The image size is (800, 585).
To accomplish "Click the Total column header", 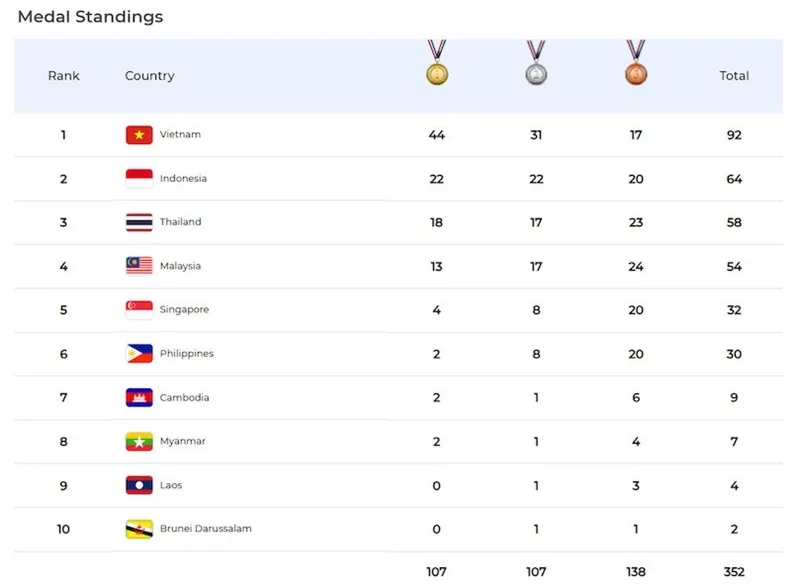I will (734, 76).
